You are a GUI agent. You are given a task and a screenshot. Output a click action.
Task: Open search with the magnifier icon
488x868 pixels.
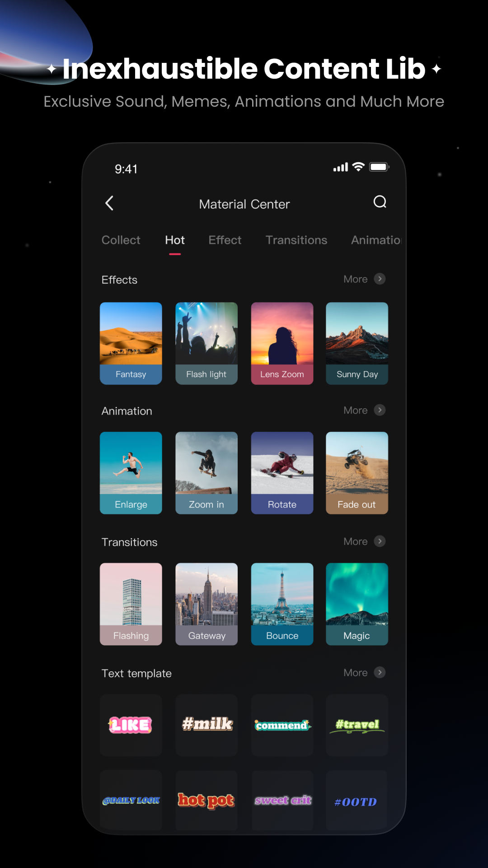point(380,202)
